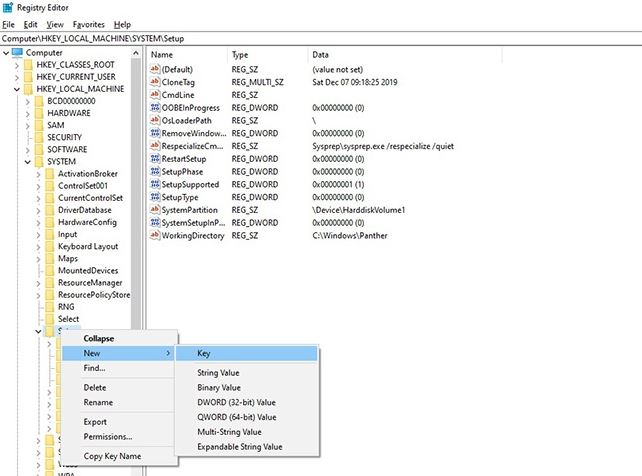Choose Copy Key Name
642x476 pixels.
click(120, 456)
